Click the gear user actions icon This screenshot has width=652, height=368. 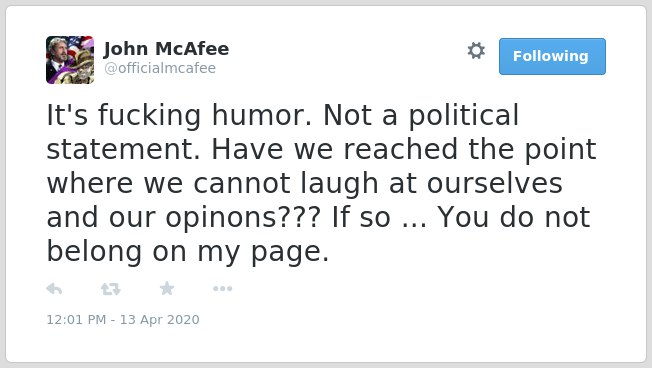[x=476, y=51]
